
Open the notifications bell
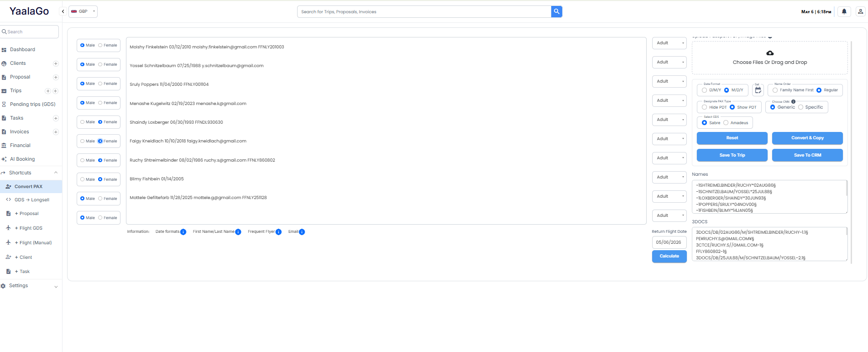(844, 11)
